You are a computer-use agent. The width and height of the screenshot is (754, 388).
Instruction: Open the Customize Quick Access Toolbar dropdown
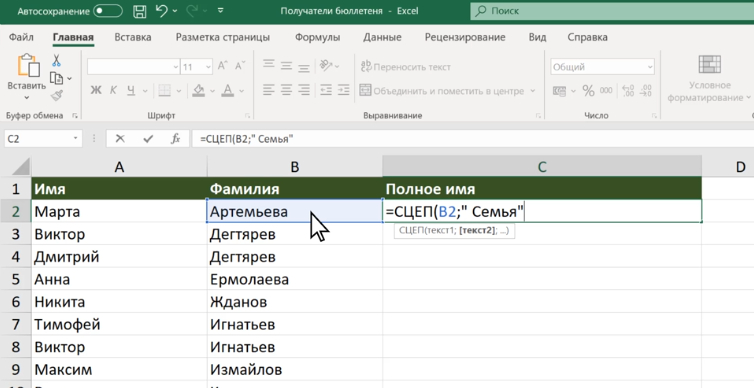tap(221, 10)
